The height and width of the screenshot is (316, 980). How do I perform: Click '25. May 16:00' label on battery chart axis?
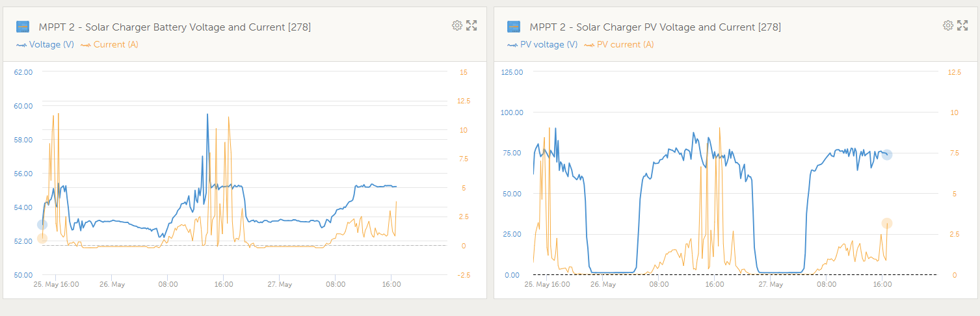tap(56, 284)
